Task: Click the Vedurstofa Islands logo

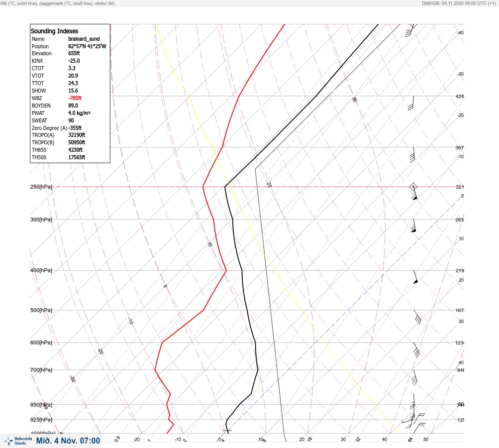Action: click(x=18, y=441)
